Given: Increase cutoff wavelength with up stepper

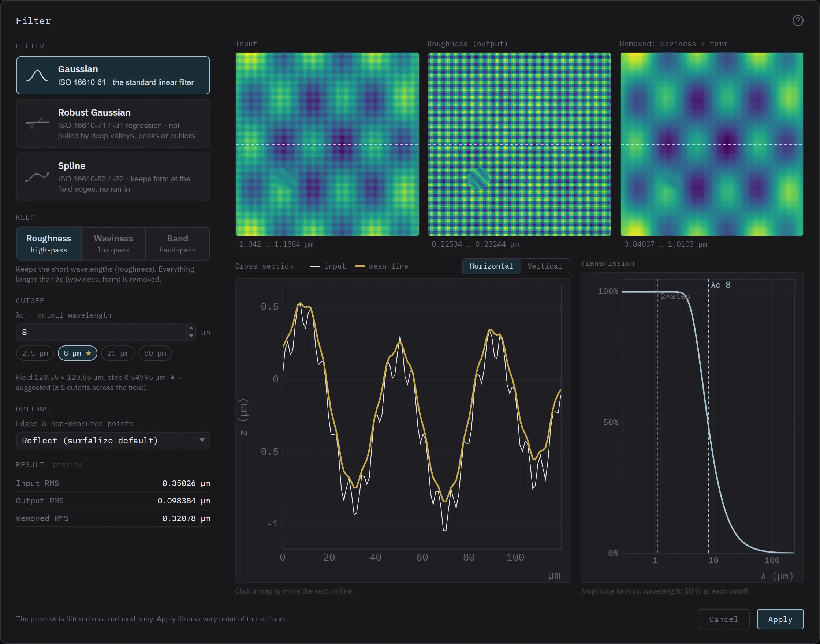Looking at the screenshot, I should [191, 328].
